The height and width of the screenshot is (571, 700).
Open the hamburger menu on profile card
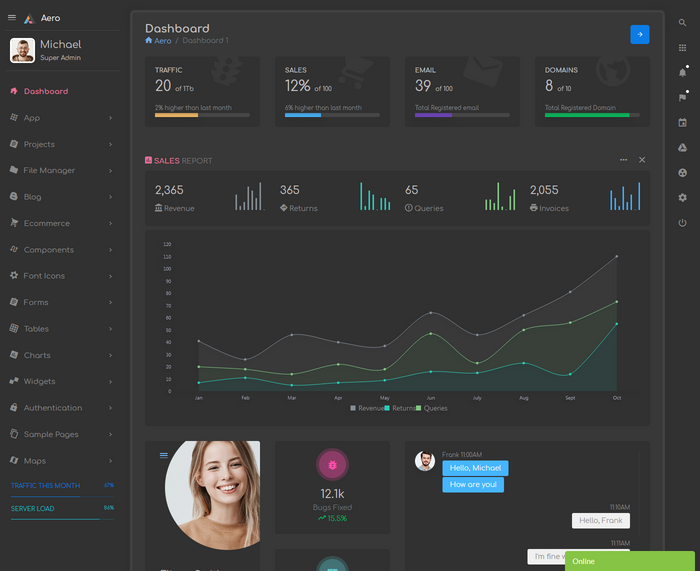click(x=163, y=455)
